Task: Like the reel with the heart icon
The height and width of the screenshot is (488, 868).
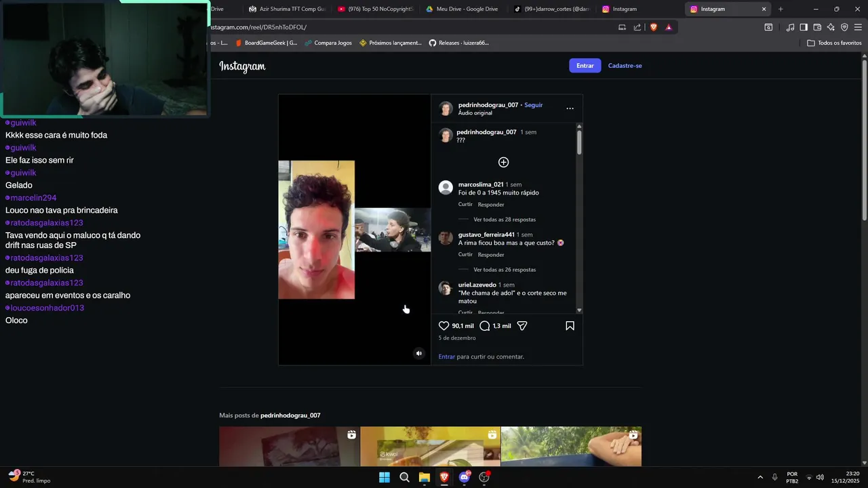Action: (443, 326)
